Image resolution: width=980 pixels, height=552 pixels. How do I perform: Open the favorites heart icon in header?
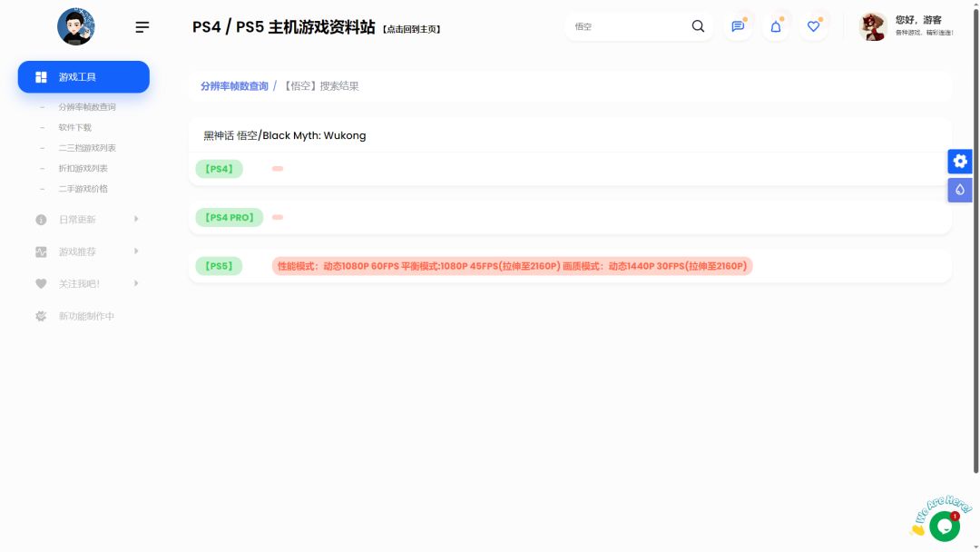(x=813, y=26)
